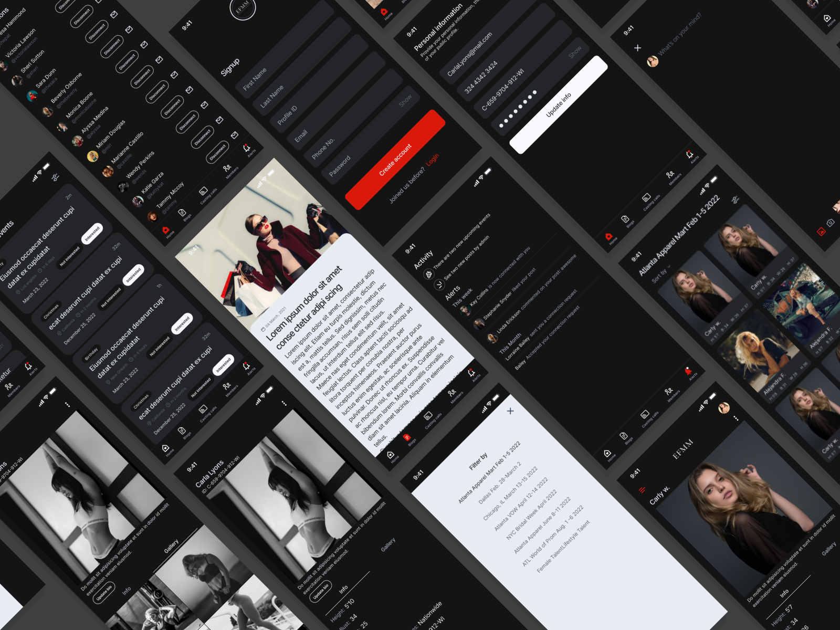Tap the + icon on the Filter by panel
840x630 pixels.
(x=509, y=412)
